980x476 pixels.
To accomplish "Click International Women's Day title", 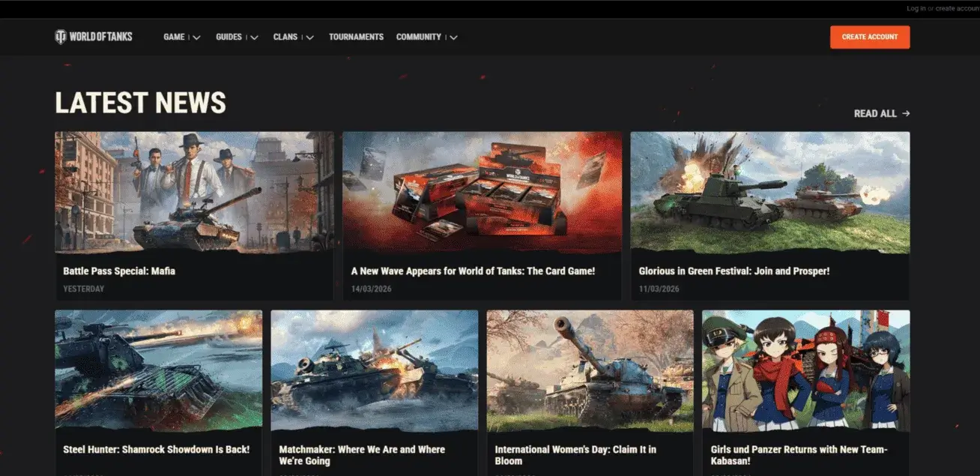I will (575, 455).
